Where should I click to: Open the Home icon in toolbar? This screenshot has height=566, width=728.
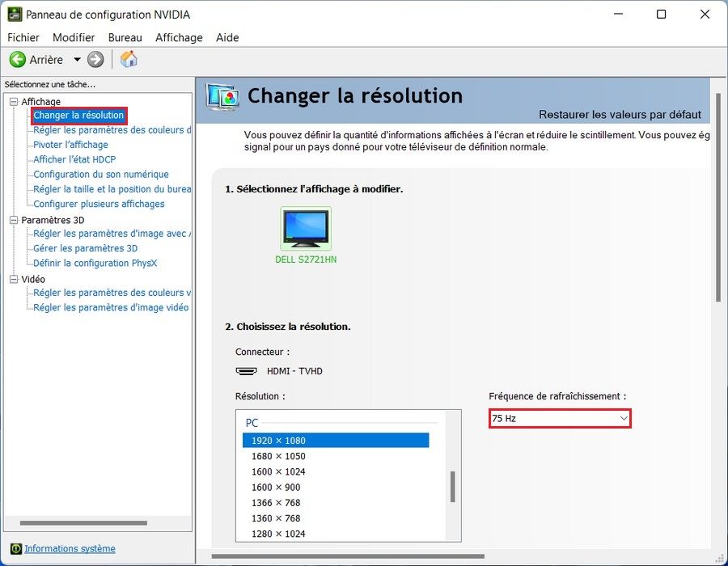point(129,59)
